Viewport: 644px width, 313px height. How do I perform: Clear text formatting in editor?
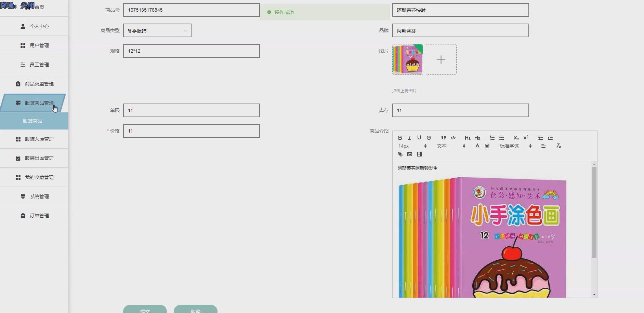tap(558, 146)
